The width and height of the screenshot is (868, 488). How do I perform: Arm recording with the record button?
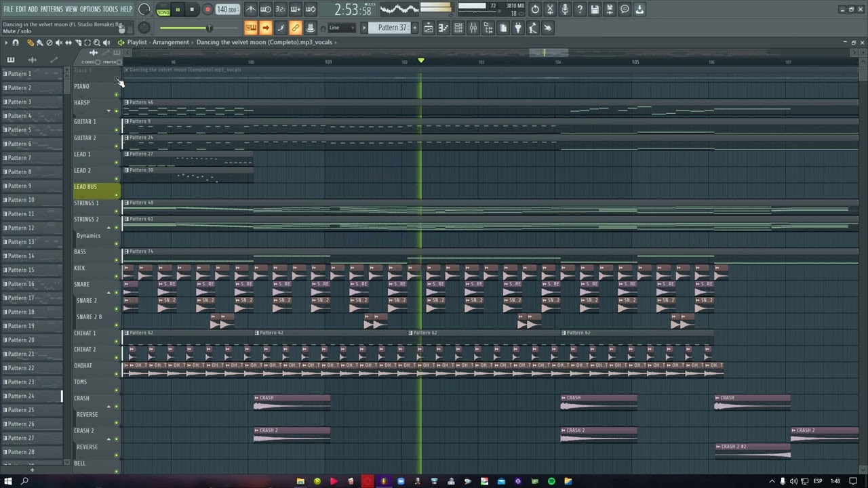click(x=208, y=9)
